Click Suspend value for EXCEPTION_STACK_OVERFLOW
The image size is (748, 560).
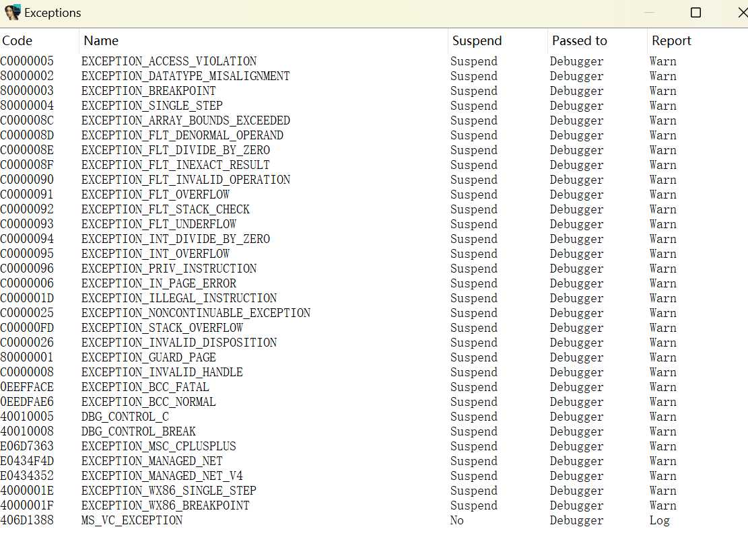point(473,328)
